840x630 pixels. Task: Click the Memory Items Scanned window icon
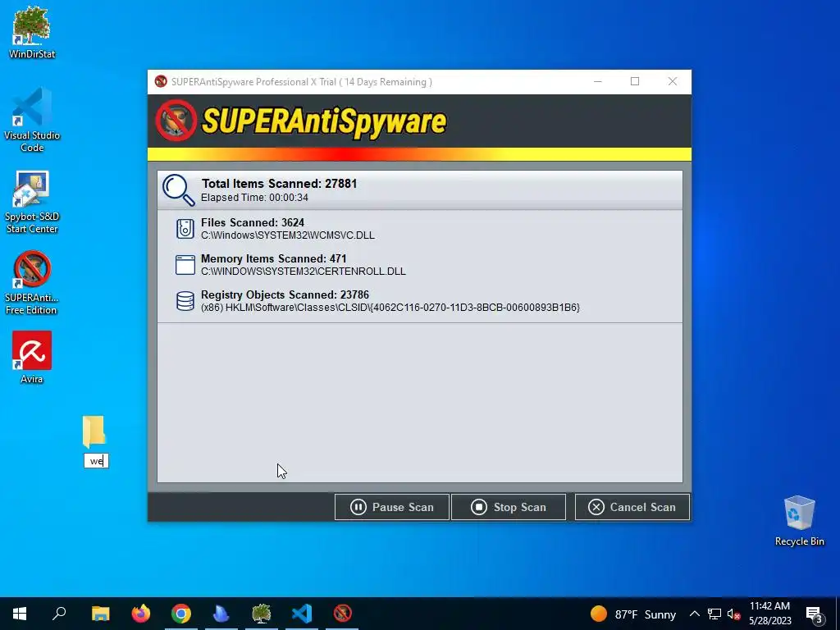[x=185, y=265]
